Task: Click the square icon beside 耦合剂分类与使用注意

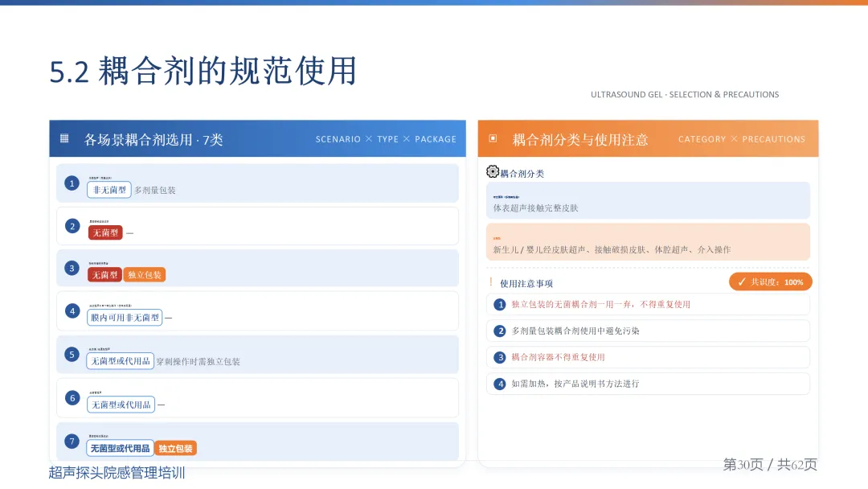Action: coord(493,138)
